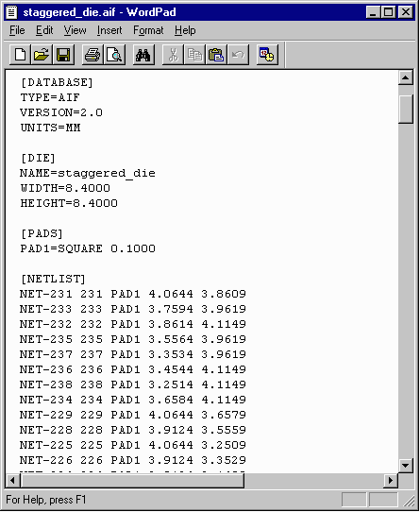
Task: Open the Insert menu
Action: click(109, 30)
